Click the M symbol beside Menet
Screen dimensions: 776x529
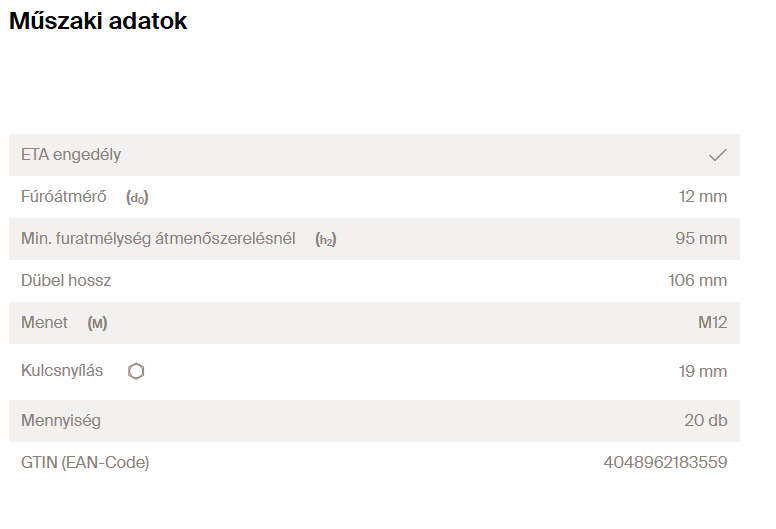tap(97, 323)
